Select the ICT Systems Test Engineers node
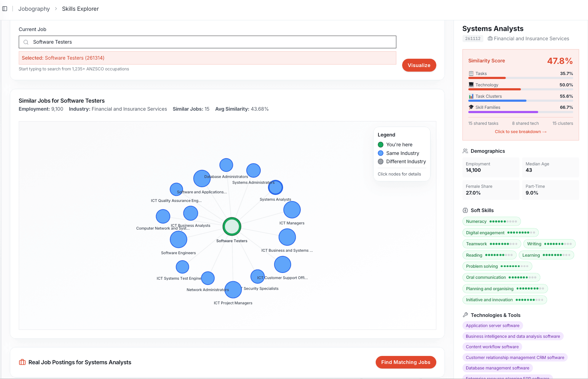This screenshot has height=379, width=588. click(x=182, y=267)
